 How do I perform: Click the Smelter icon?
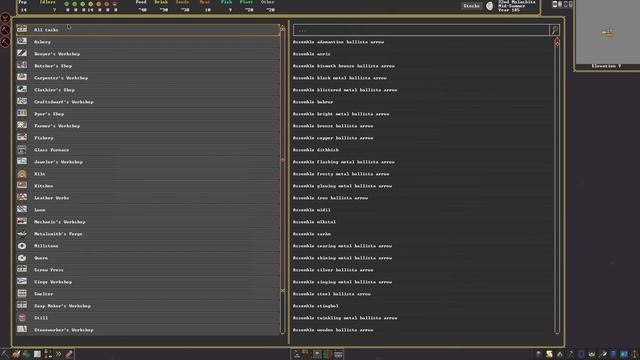22,293
